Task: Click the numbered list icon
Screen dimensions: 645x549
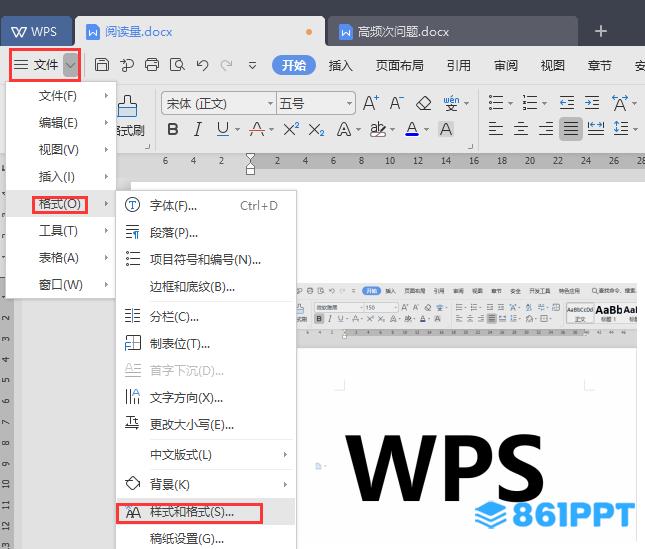Action: 530,103
